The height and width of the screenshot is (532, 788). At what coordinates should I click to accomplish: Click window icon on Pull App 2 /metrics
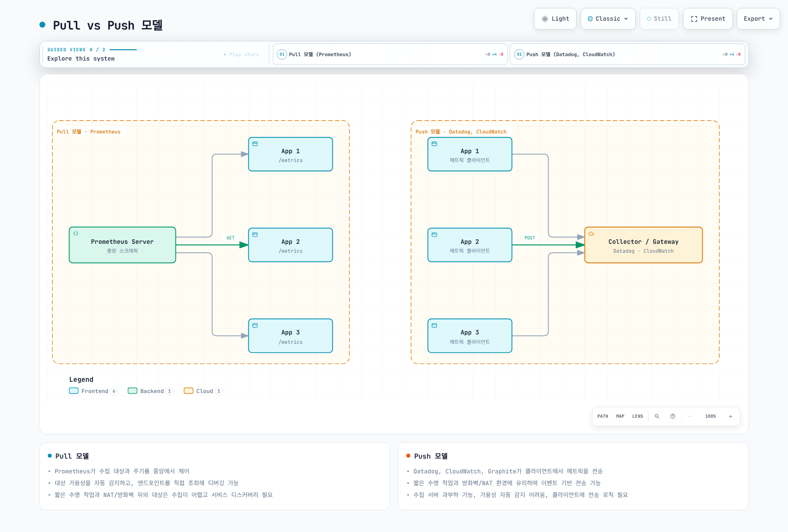tap(255, 234)
